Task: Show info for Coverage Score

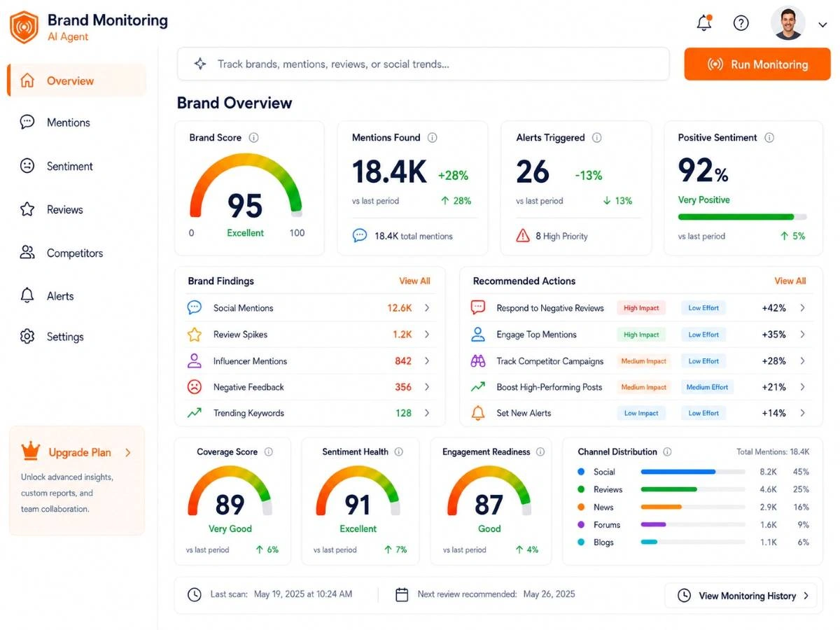Action: pos(268,452)
